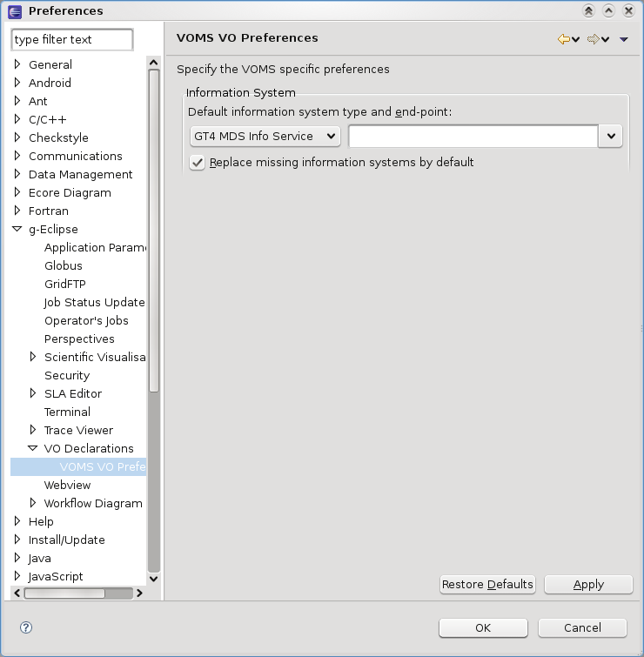Expand the Fortran tree node
The width and height of the screenshot is (644, 657).
(17, 211)
